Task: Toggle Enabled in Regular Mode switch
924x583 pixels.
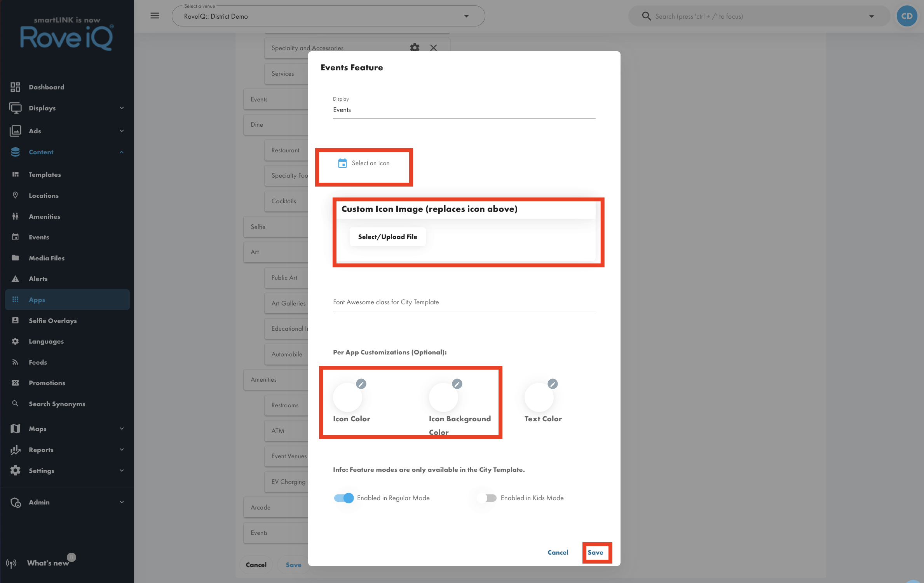Action: tap(343, 498)
